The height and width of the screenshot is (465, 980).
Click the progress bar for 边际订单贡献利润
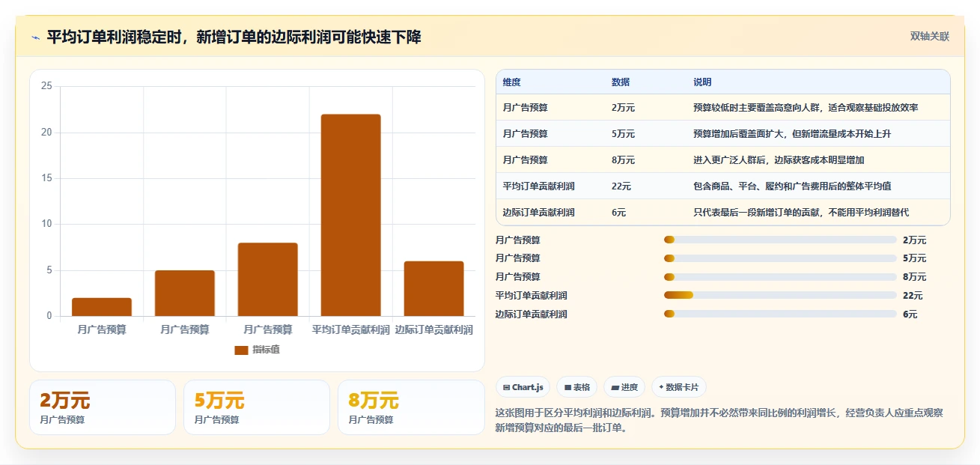[x=780, y=314]
